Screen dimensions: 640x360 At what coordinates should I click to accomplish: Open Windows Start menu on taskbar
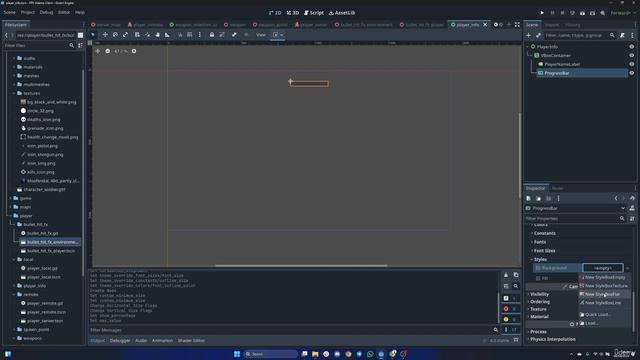click(x=237, y=354)
